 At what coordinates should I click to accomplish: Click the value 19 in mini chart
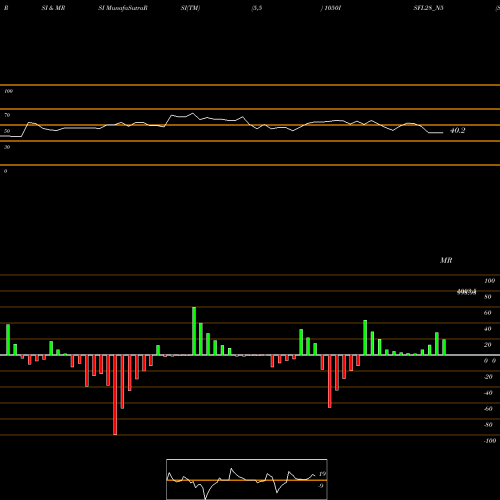tap(322, 474)
